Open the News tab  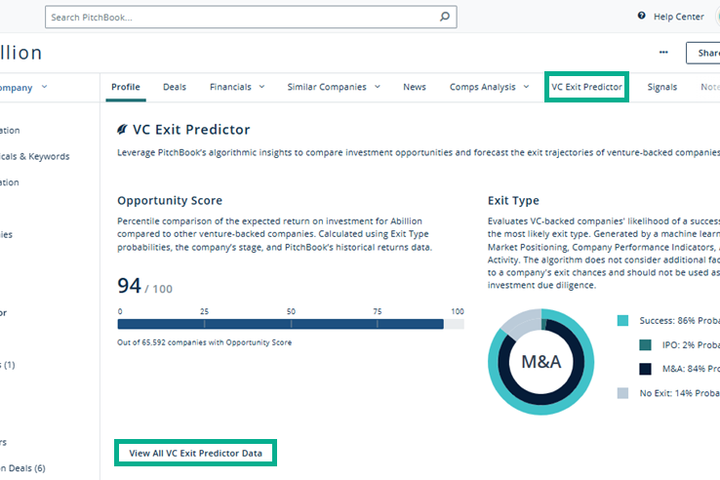(415, 87)
